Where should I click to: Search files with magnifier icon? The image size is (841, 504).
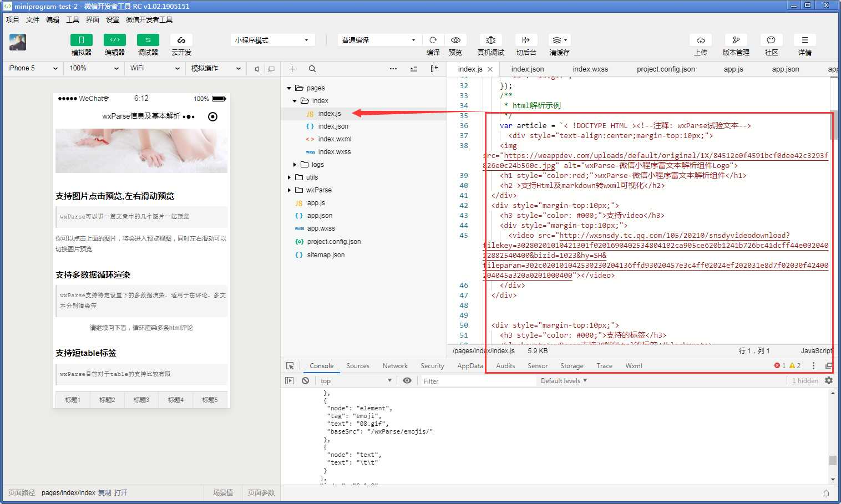(x=312, y=69)
